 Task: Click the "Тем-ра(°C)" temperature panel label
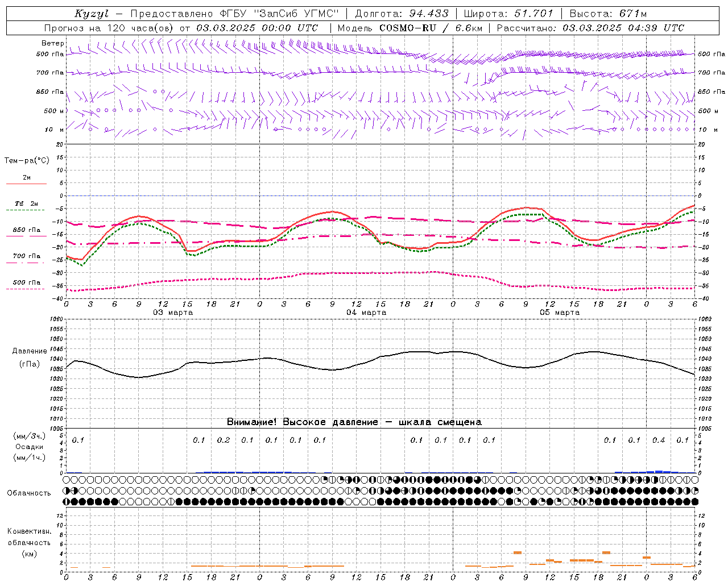(27, 161)
